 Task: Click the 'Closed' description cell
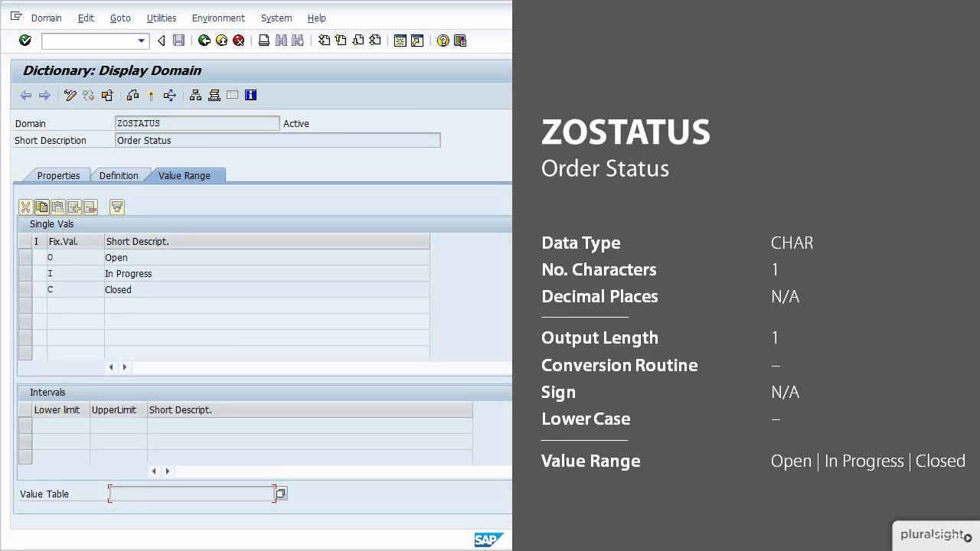266,289
